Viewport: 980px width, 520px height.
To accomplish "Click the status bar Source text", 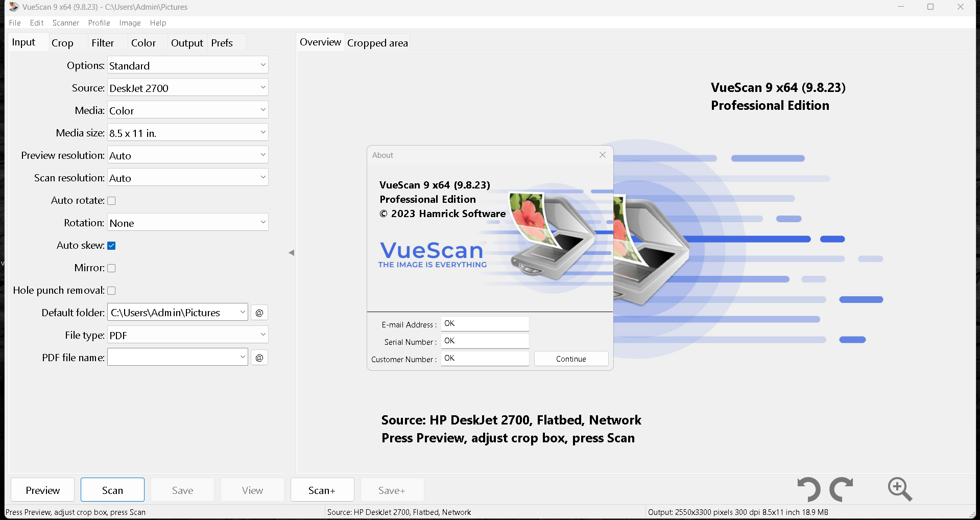I will pos(399,512).
